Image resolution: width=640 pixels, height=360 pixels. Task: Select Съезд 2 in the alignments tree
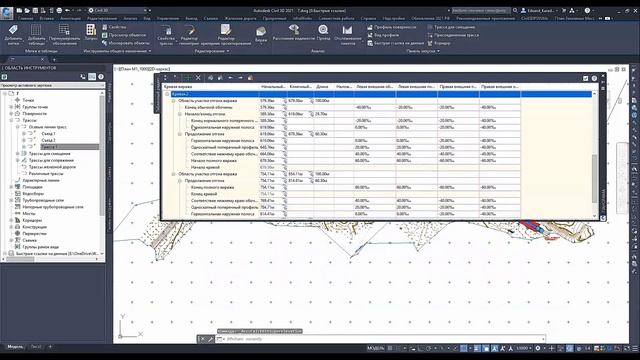(48, 140)
